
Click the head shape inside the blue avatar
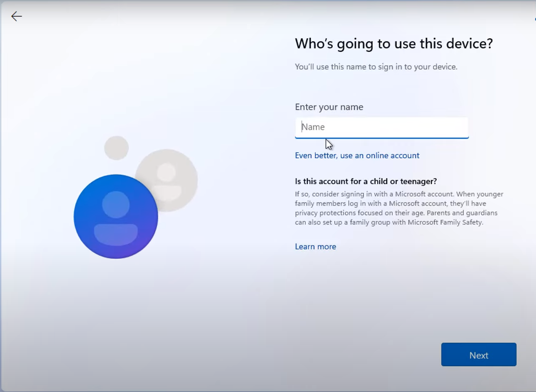click(116, 204)
